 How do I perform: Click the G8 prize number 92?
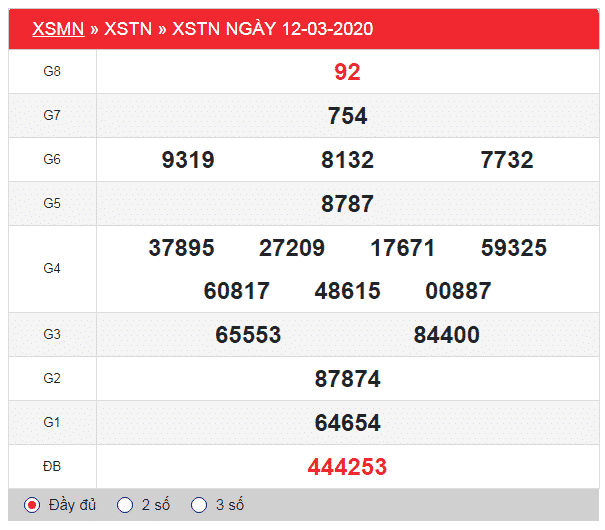347,72
